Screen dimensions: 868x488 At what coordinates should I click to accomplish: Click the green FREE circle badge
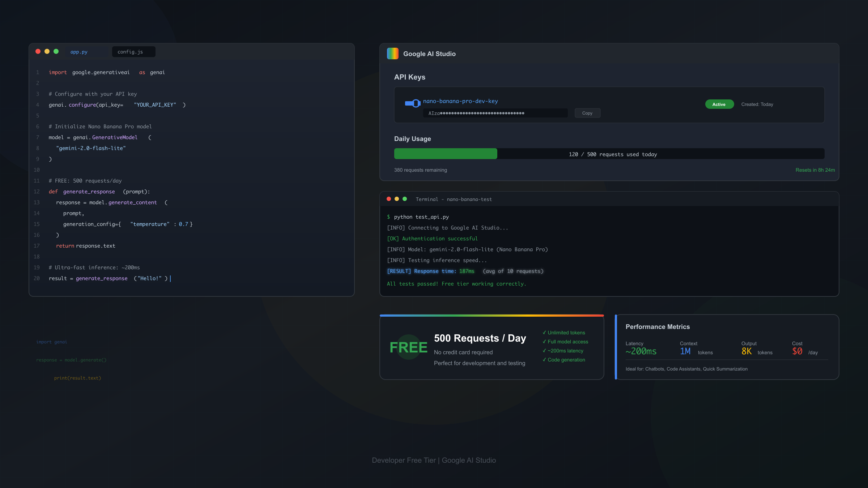(x=408, y=347)
